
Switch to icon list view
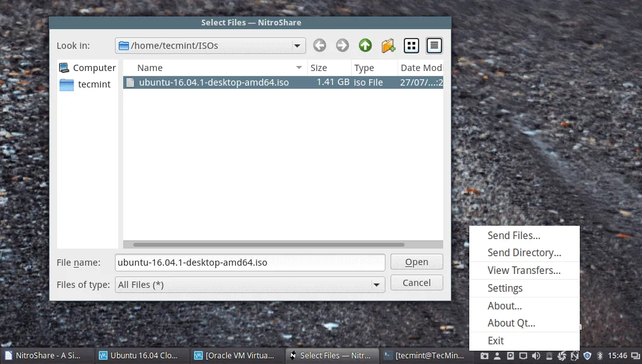[x=411, y=46]
